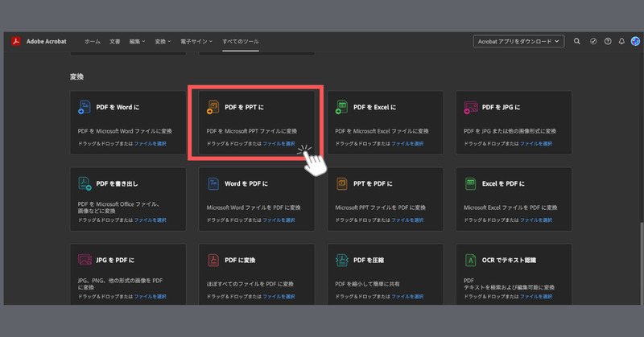Select the PDF を PPT に tool icon
644x337 pixels.
(213, 107)
